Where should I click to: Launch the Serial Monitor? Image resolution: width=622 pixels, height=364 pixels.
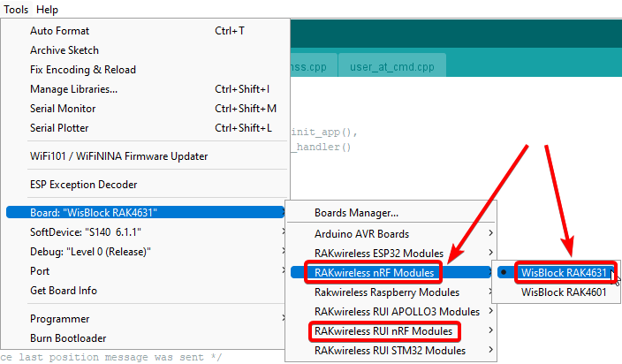[63, 109]
